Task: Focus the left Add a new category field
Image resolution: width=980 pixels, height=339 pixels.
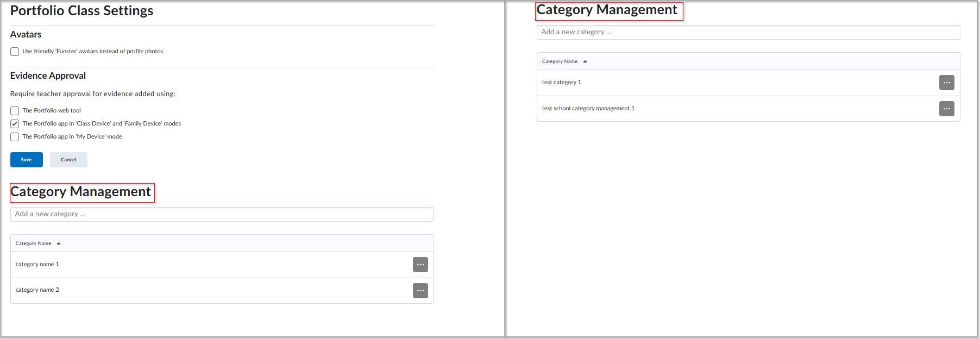Action: coord(222,214)
